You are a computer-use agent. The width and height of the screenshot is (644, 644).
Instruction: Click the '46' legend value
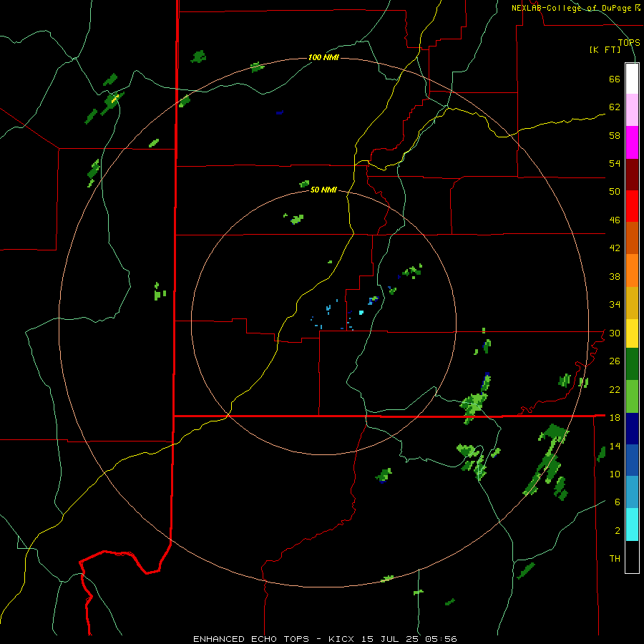click(615, 220)
